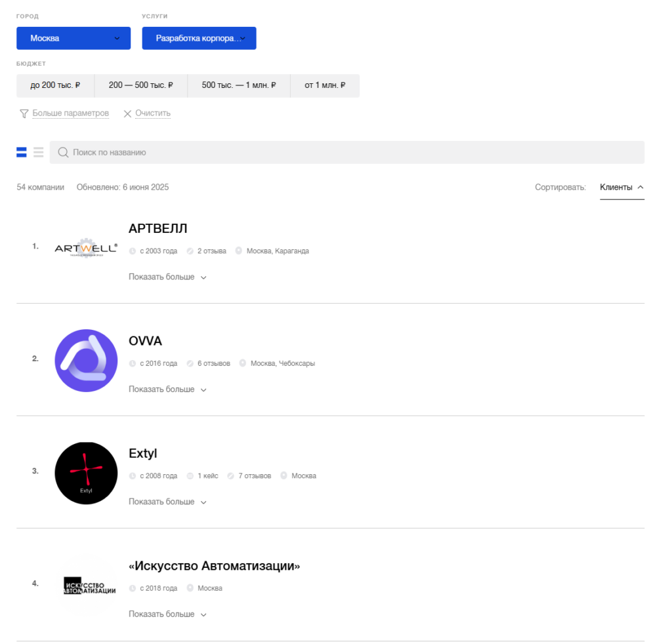Expand Показать больше for Extyl

(167, 502)
